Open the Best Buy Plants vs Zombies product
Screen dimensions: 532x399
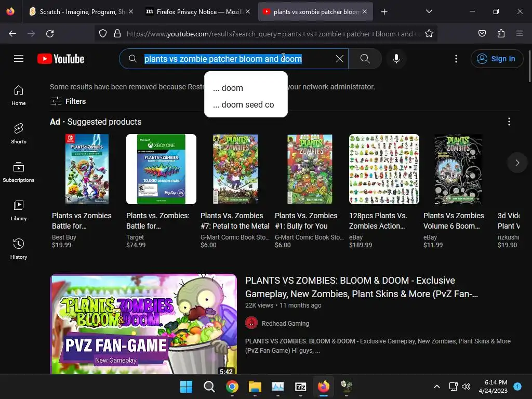87,192
